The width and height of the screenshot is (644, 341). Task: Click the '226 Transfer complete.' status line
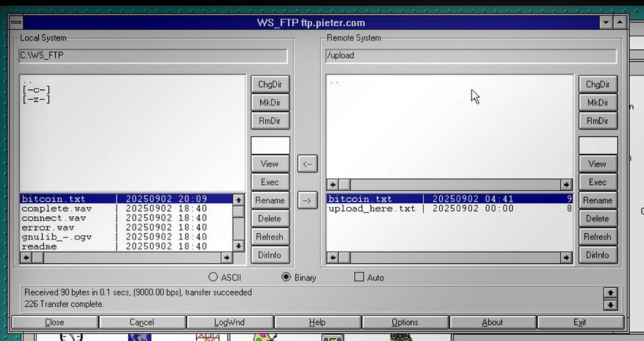[x=64, y=304]
